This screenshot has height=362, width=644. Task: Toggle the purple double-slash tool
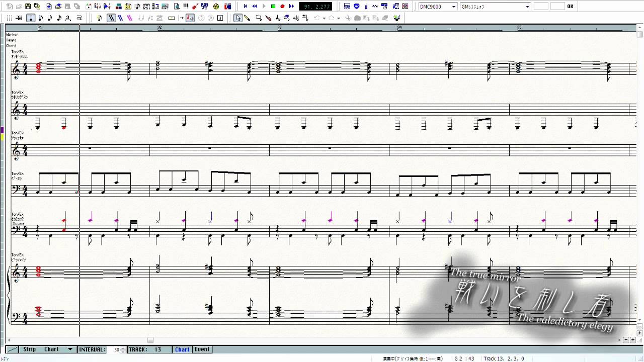coord(130,18)
